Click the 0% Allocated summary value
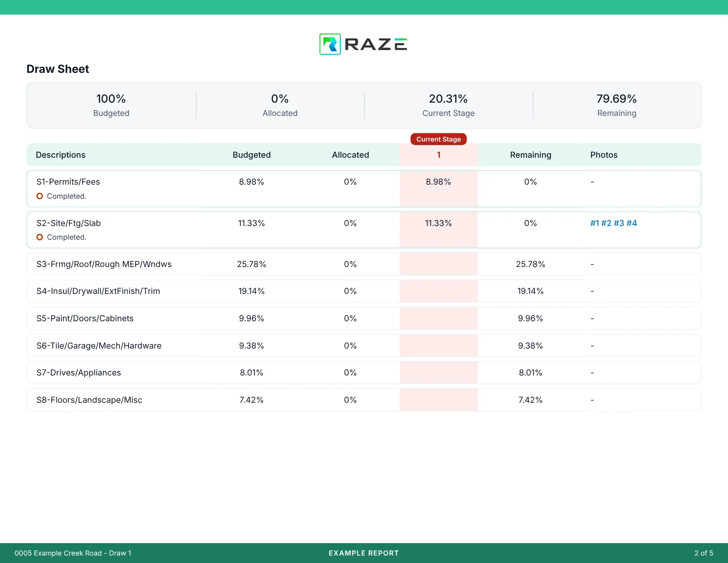 (x=280, y=99)
